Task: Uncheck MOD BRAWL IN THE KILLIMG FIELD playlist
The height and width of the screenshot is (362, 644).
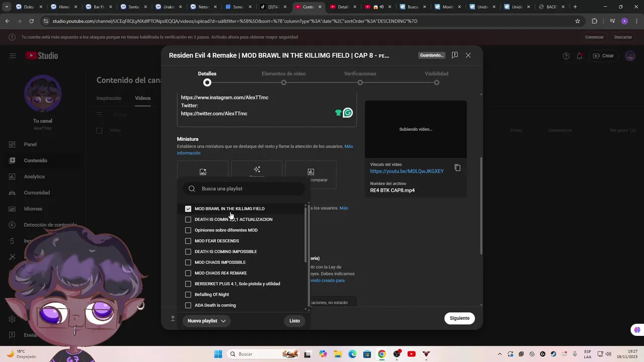Action: tap(188, 209)
